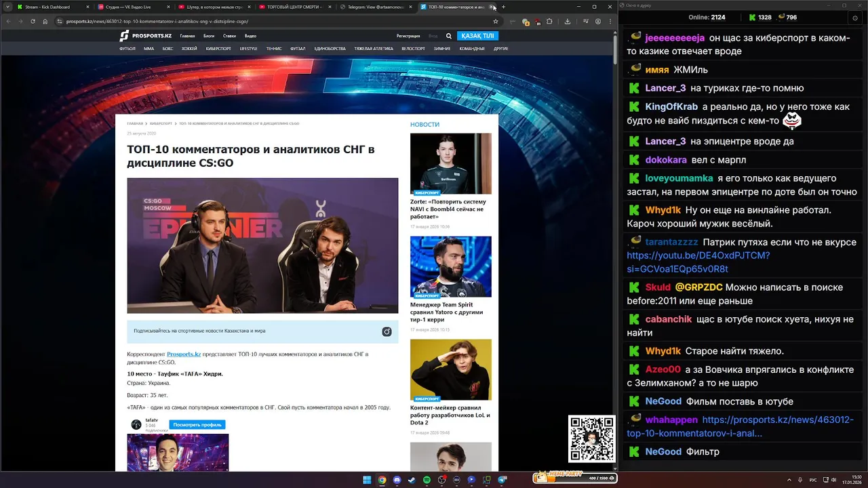Open the Блоги section
The height and width of the screenshot is (488, 868).
209,36
